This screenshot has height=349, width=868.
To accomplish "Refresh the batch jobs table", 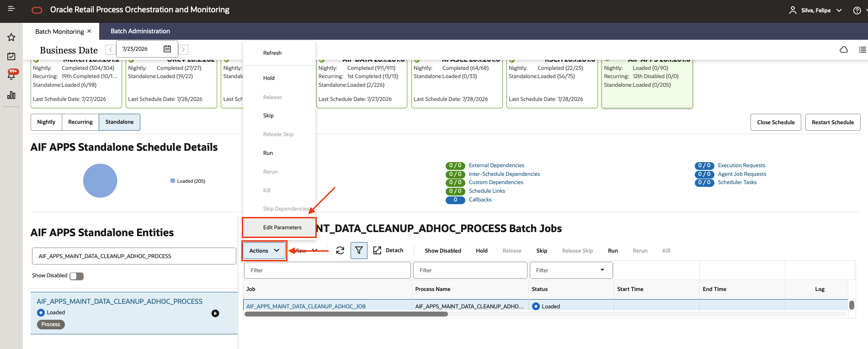I will pos(340,250).
